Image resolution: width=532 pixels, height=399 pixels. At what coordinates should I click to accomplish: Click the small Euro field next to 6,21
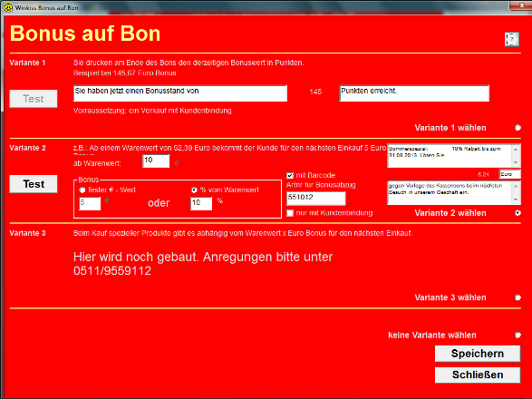tap(509, 174)
